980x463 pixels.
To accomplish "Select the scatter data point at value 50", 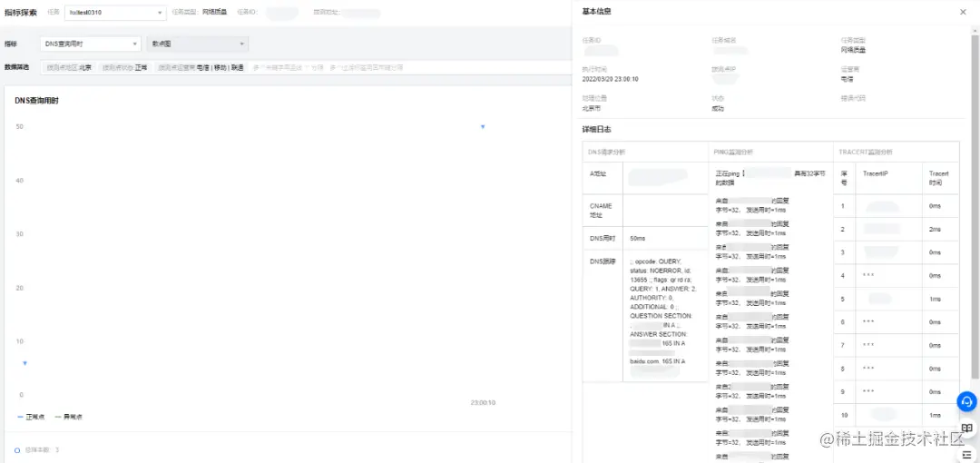I will [483, 126].
